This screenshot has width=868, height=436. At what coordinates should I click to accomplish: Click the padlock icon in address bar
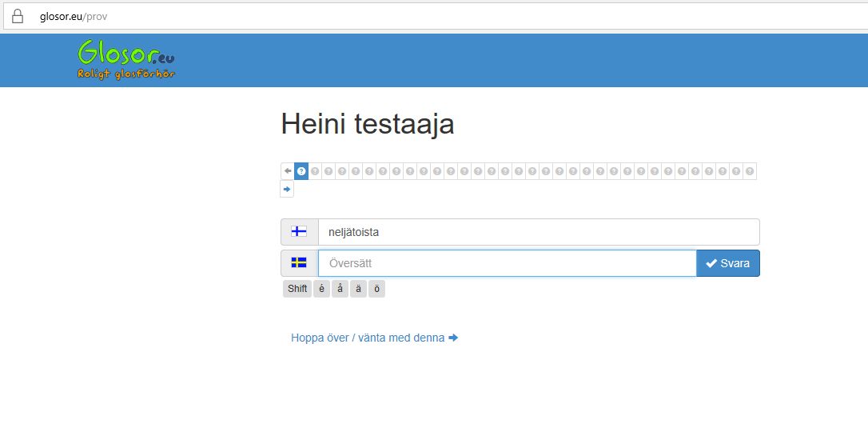pyautogui.click(x=18, y=16)
